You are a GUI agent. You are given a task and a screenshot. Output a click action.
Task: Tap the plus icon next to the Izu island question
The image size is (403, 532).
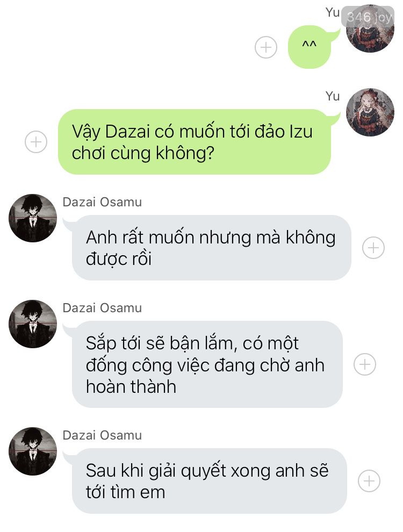(36, 142)
